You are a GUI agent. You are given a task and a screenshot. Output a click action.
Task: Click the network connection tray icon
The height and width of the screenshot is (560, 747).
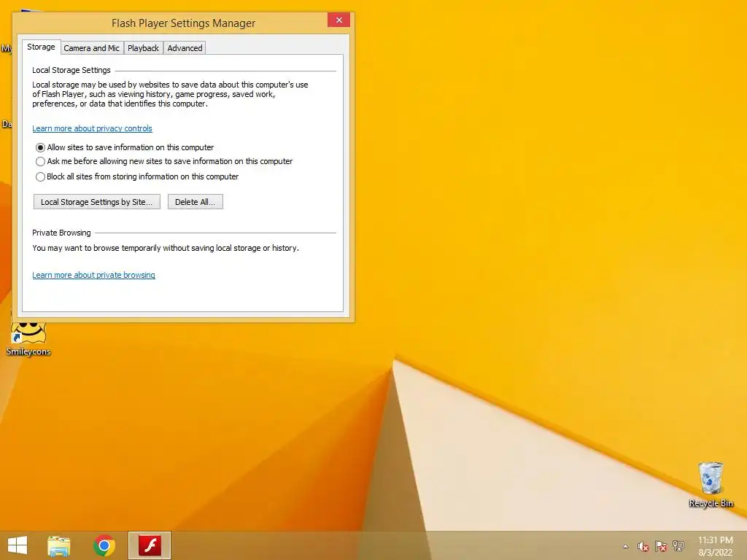[x=678, y=546]
